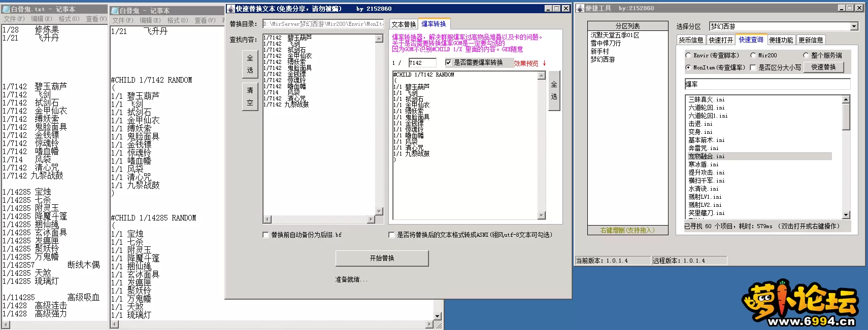Open the 更新信息 tab

[811, 40]
